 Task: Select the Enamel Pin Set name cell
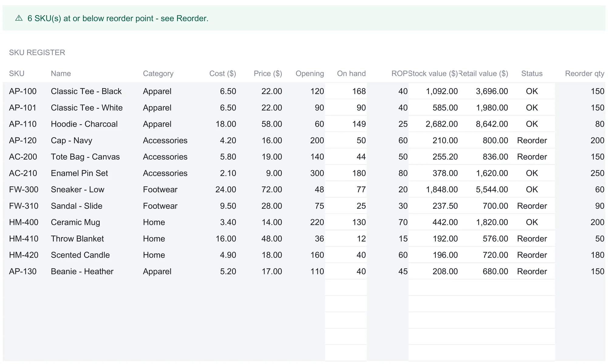79,173
